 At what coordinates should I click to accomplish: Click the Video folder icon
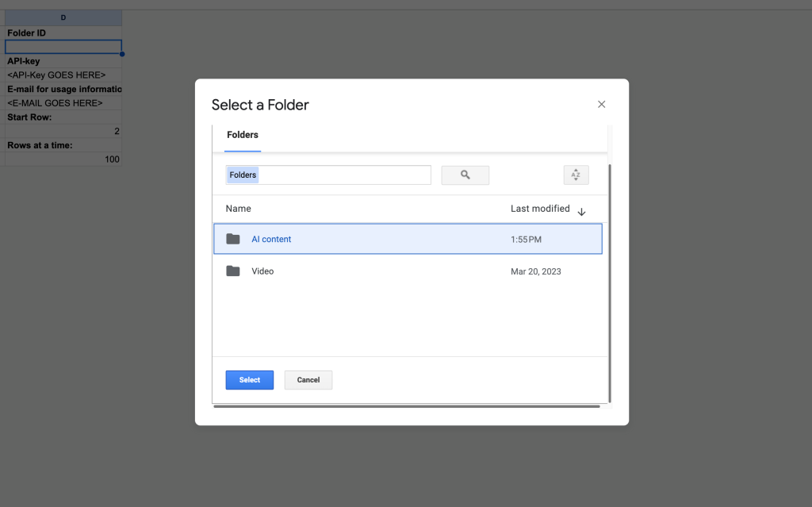point(233,271)
